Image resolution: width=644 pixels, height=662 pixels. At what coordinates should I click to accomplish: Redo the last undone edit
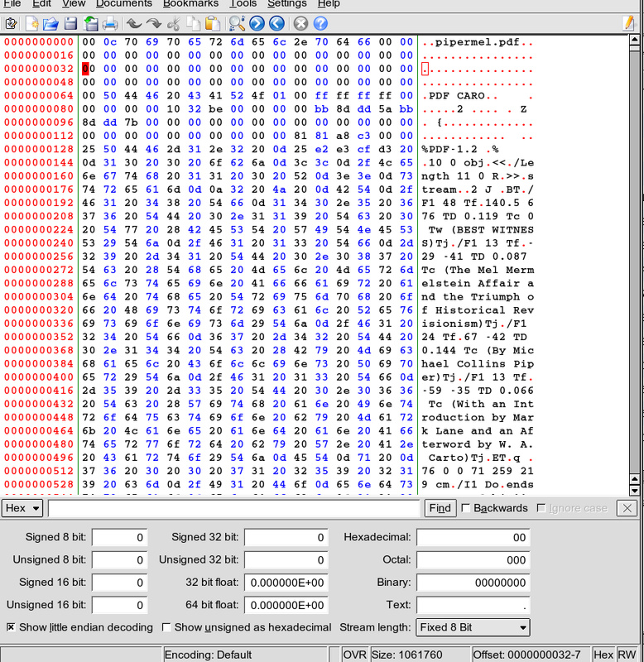point(154,23)
